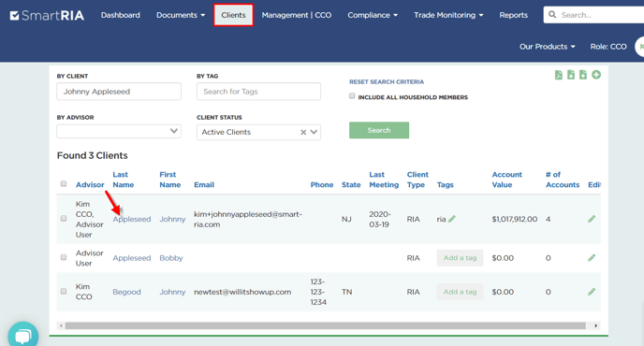Screen dimensions: 644x346
Task: Sort by Last Meeting column
Action: [384, 180]
